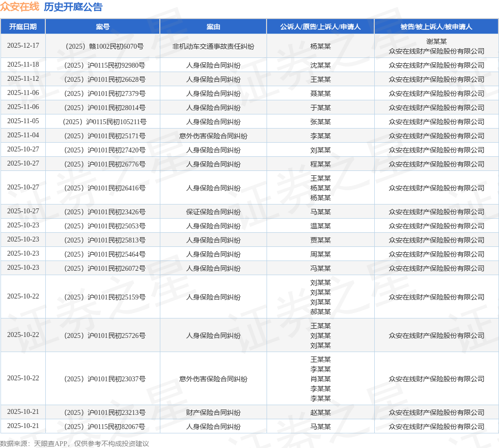The width and height of the screenshot is (499, 448).
Task: Select case number 沪0101民初27420号
Action: [x=105, y=150]
